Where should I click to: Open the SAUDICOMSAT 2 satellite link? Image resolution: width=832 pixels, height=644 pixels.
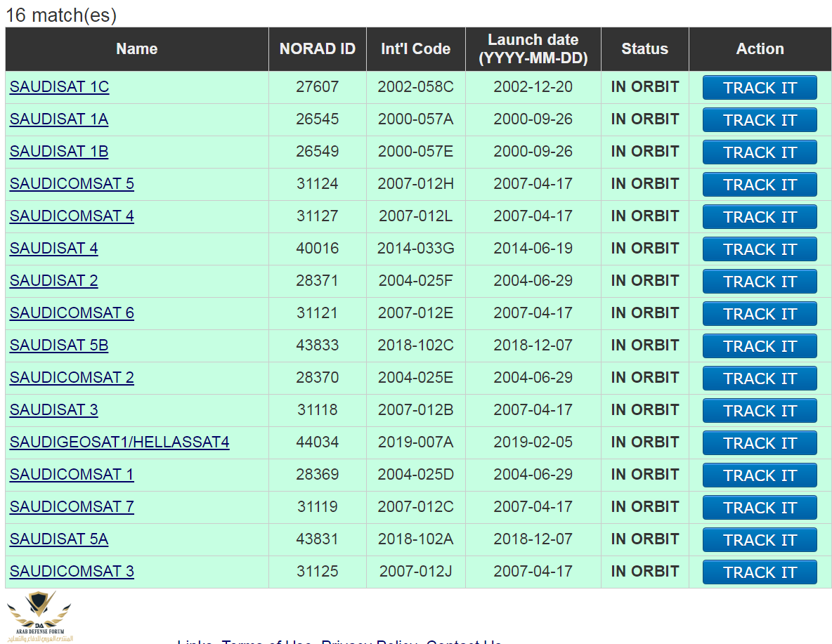(x=72, y=378)
